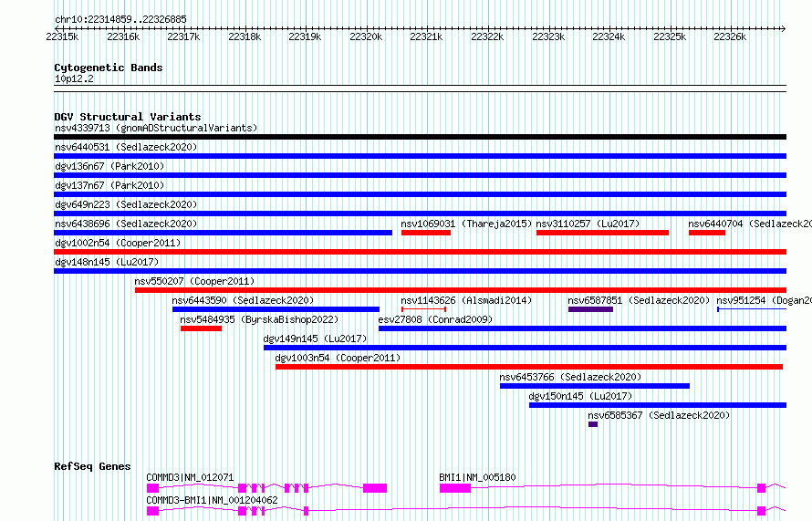The image size is (812, 521).
Task: Click the RefSeq Genes track title
Action: click(x=92, y=466)
